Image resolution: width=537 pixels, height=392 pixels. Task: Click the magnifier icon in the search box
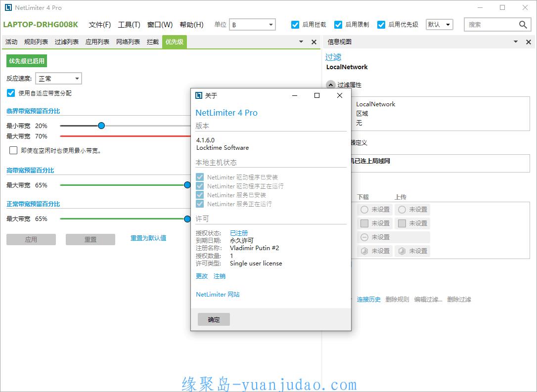click(x=523, y=25)
